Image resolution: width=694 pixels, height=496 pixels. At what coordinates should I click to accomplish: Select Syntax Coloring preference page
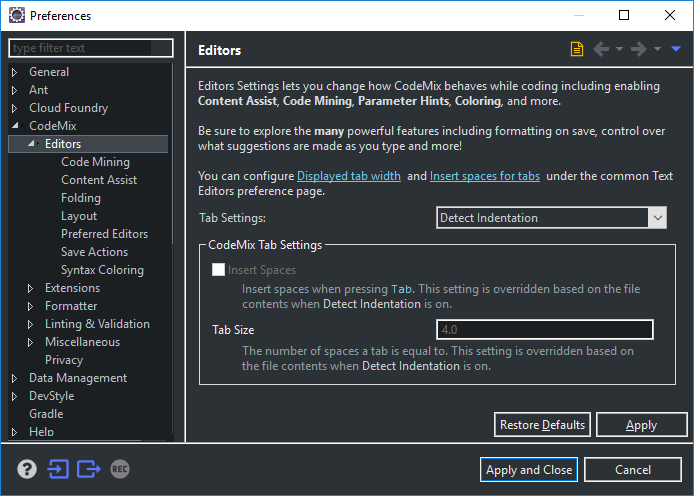click(x=102, y=270)
